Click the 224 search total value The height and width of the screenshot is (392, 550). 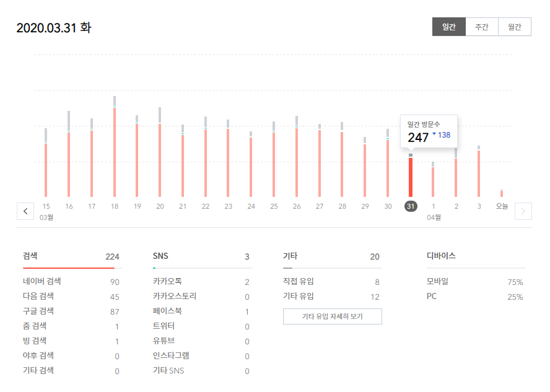click(112, 256)
